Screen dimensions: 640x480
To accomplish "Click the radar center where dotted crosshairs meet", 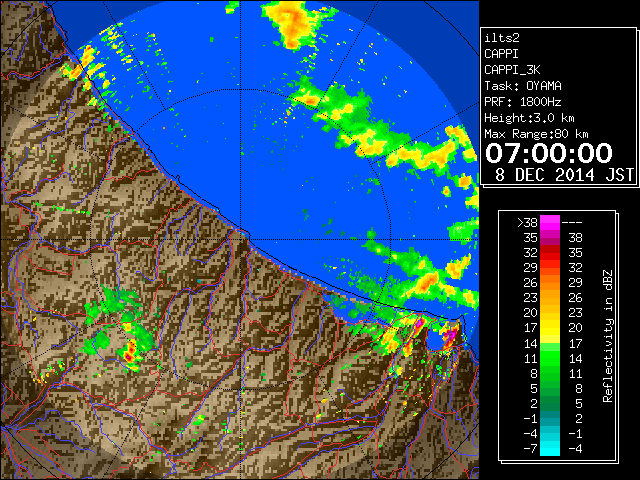I will pos(241,239).
